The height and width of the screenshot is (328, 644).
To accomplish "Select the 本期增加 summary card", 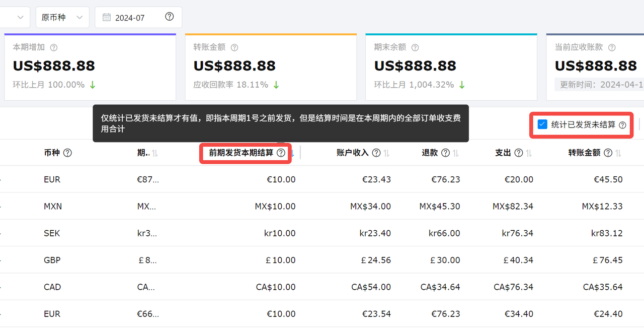I will click(90, 67).
